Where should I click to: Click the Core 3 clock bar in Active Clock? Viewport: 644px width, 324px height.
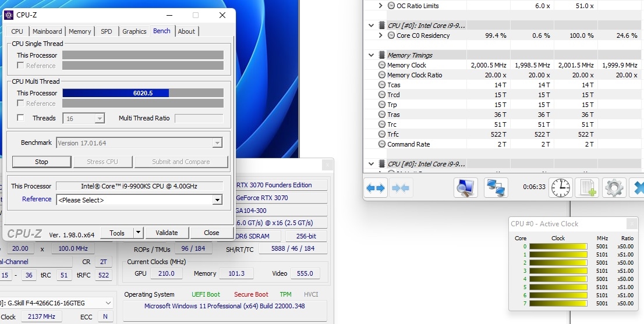click(x=558, y=270)
